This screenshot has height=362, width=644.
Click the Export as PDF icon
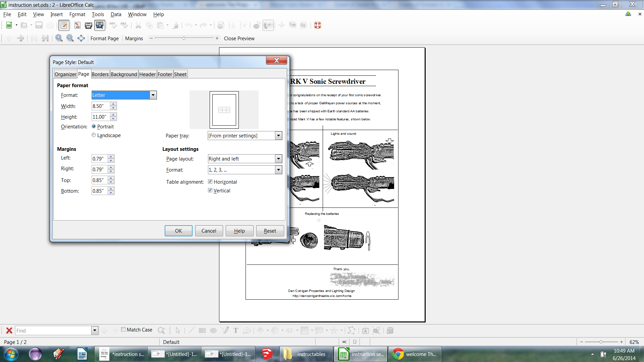point(77,25)
